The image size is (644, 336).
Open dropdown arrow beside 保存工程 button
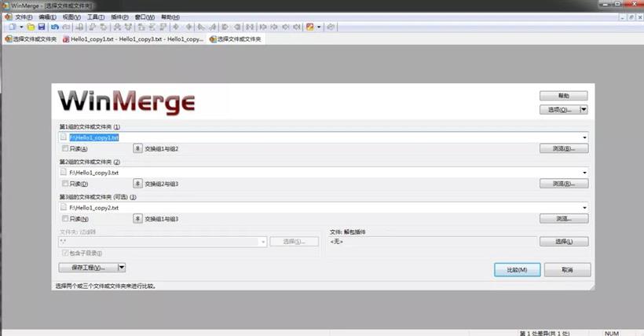point(122,268)
